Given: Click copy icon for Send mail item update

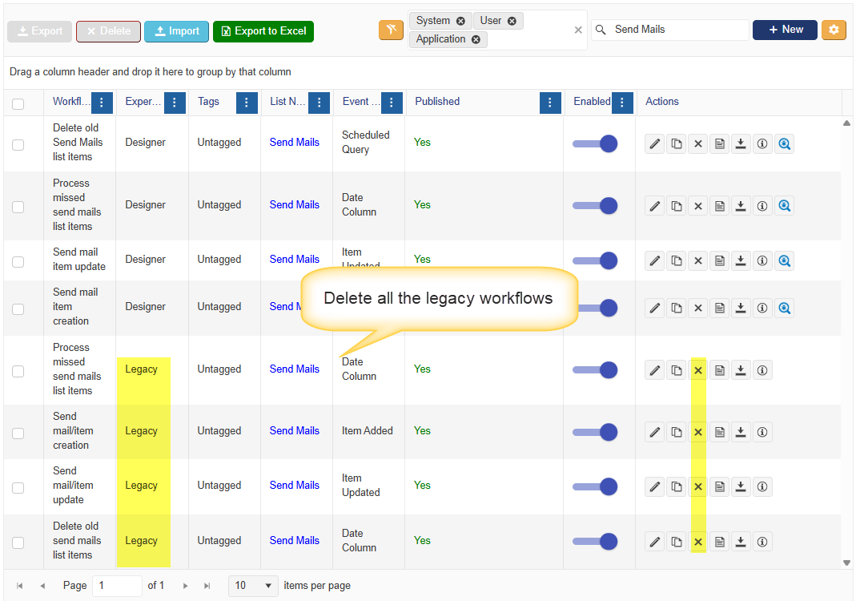Looking at the screenshot, I should click(677, 260).
